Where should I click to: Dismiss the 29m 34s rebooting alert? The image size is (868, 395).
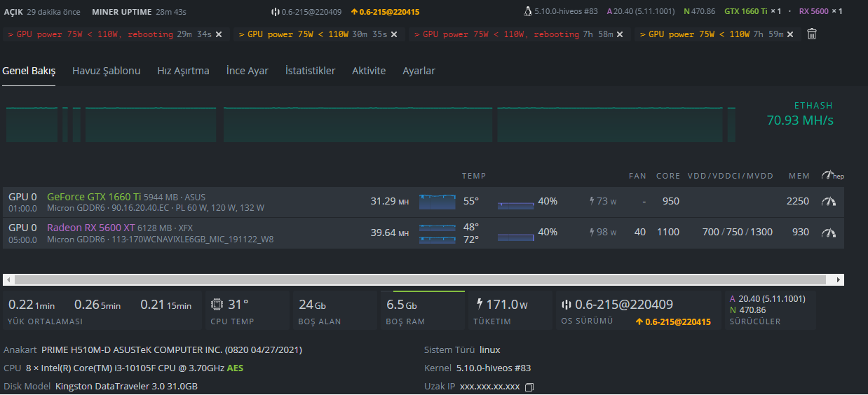219,34
